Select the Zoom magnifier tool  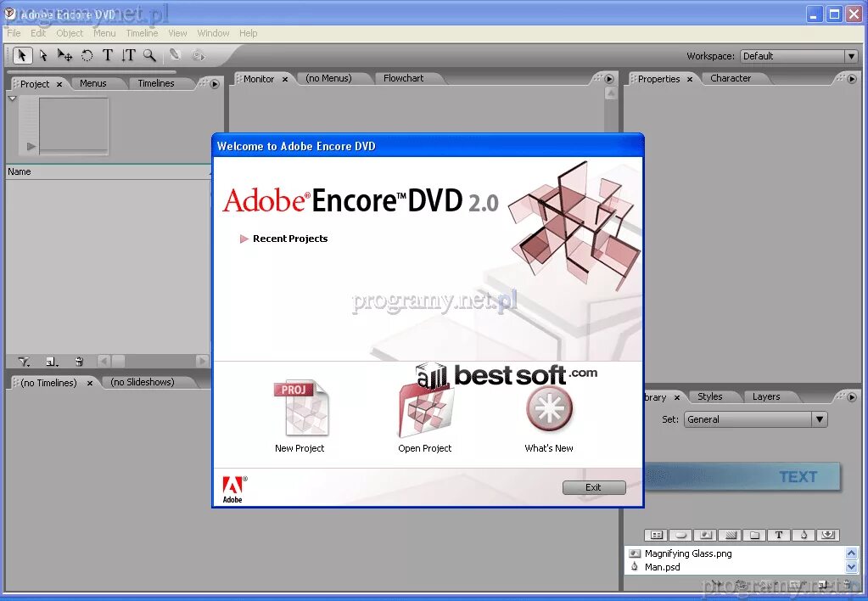coord(149,55)
